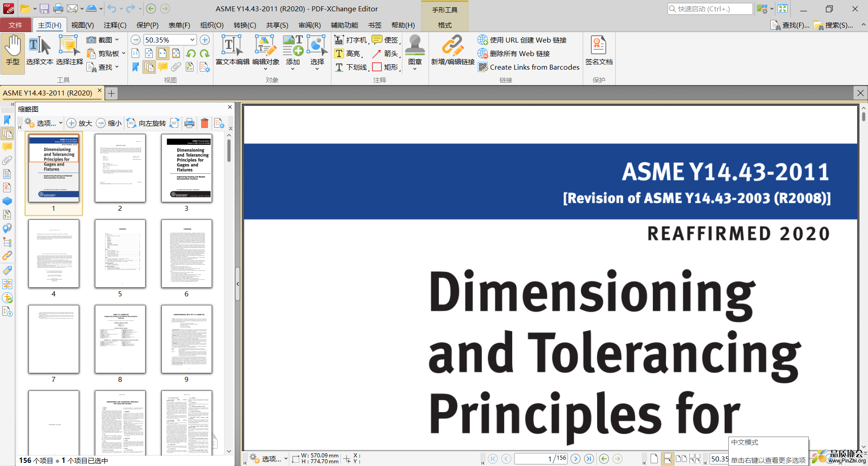Zoom out with the minus ribbon button
The width and height of the screenshot is (868, 466).
[x=135, y=40]
